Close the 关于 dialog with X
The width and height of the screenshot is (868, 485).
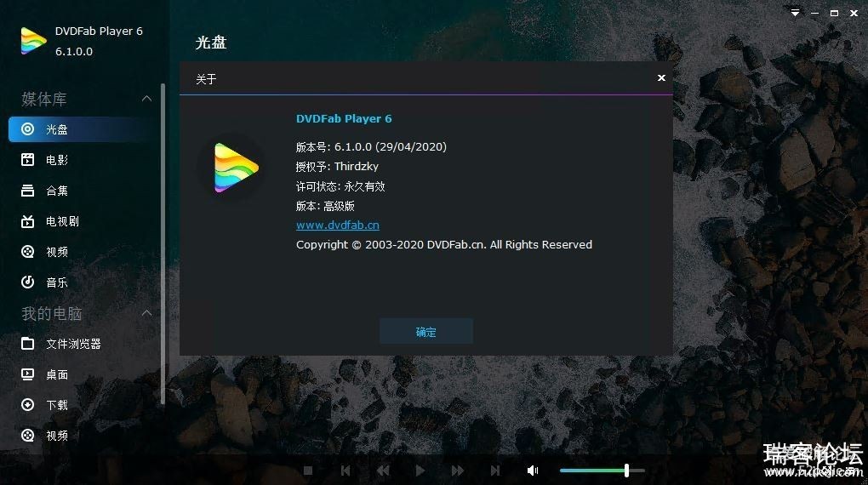(x=661, y=78)
